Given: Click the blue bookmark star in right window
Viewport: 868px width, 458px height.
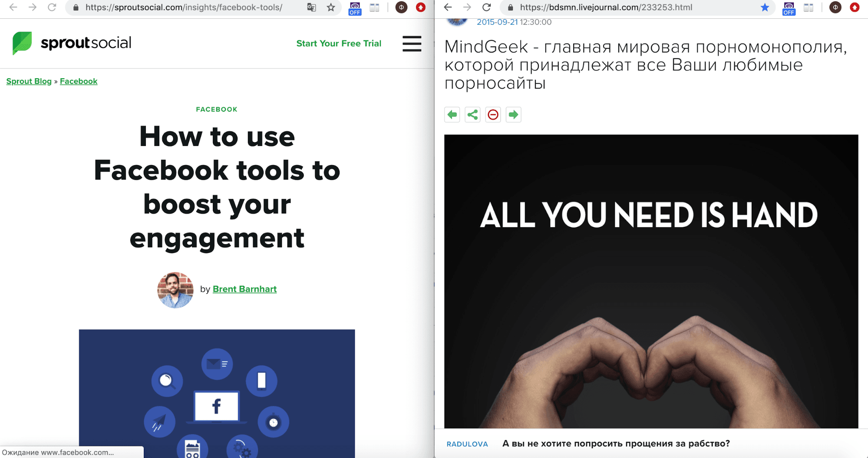Looking at the screenshot, I should point(765,7).
